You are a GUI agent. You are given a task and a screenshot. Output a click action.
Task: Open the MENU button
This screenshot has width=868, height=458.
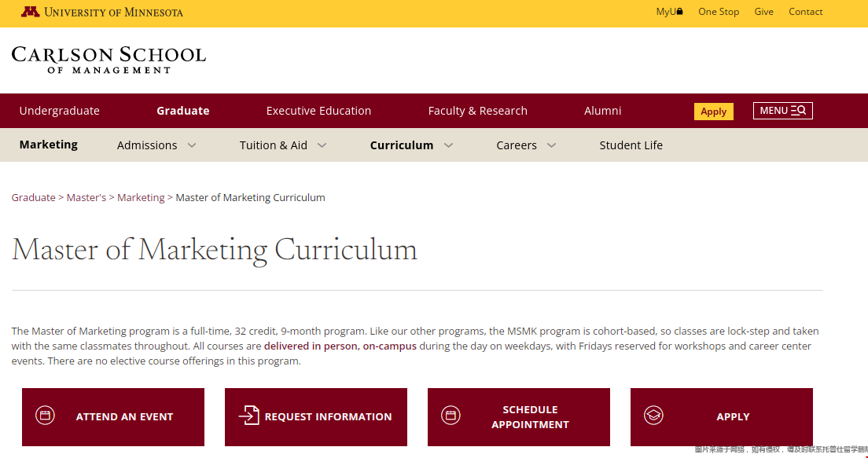783,111
